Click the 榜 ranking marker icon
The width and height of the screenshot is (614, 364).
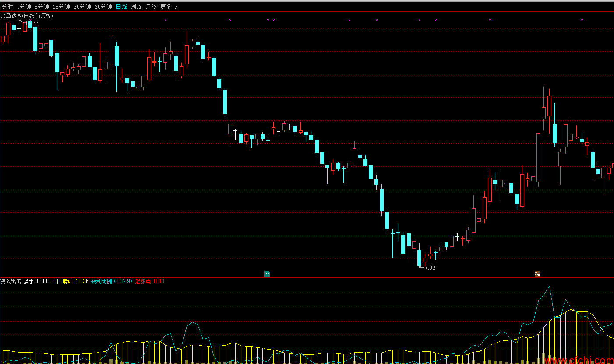pos(537,274)
